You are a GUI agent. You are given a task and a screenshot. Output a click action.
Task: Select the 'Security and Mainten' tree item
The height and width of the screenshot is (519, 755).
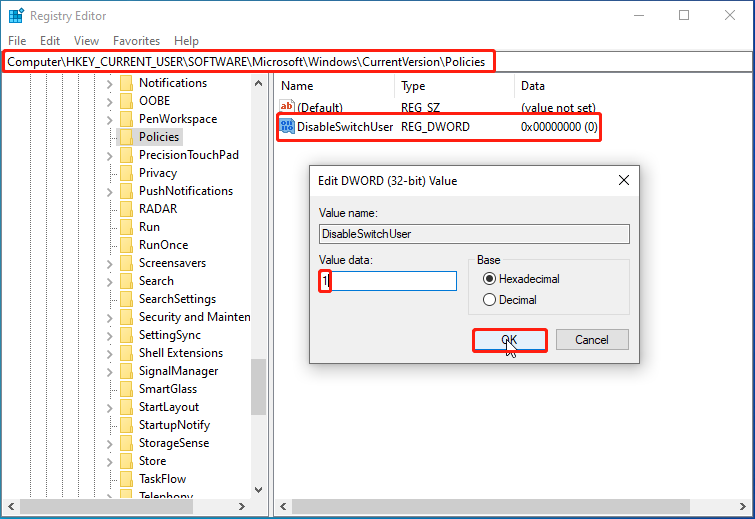tap(195, 317)
